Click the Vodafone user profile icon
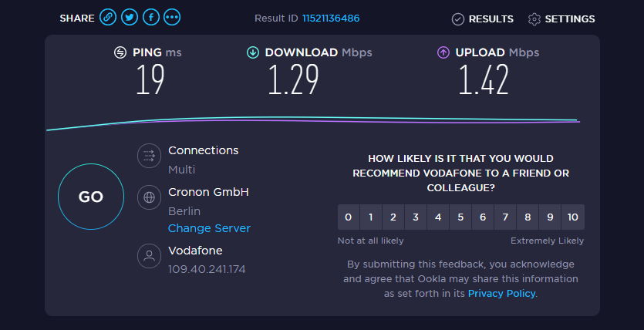Screen dimensions: 644x330 (x=149, y=256)
